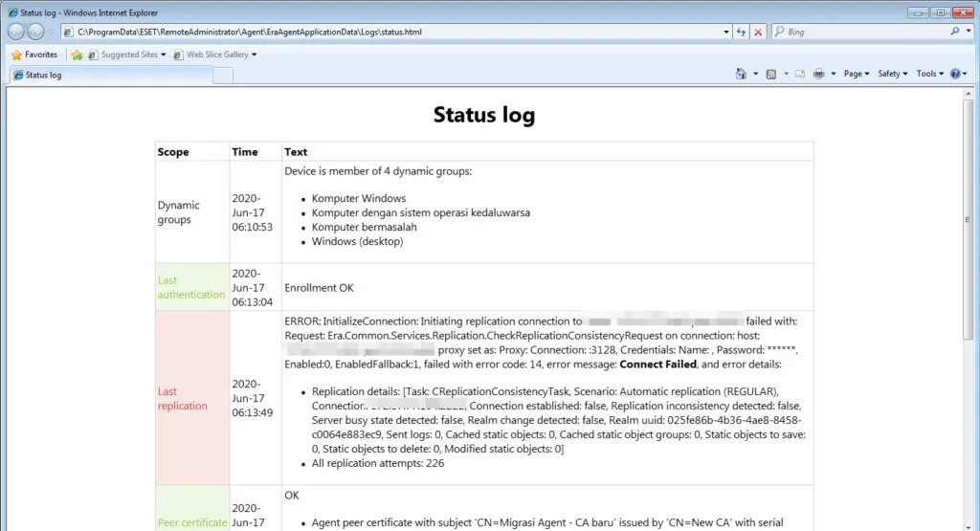Open the recent pages dropdown beside Forward

(51, 32)
